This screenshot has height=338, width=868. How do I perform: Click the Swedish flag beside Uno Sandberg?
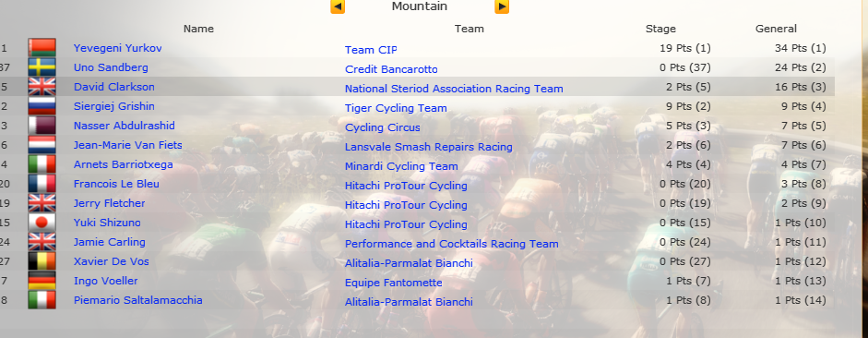click(x=42, y=67)
